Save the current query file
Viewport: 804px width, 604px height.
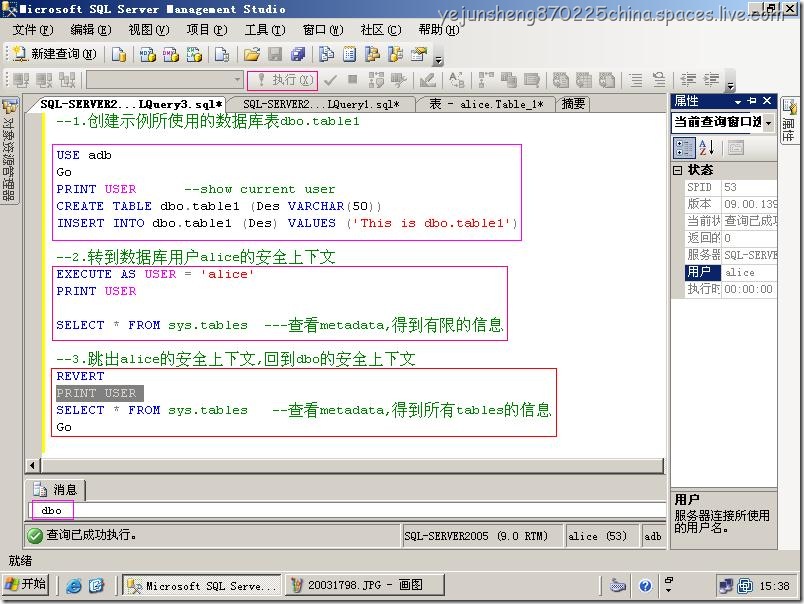[275, 54]
